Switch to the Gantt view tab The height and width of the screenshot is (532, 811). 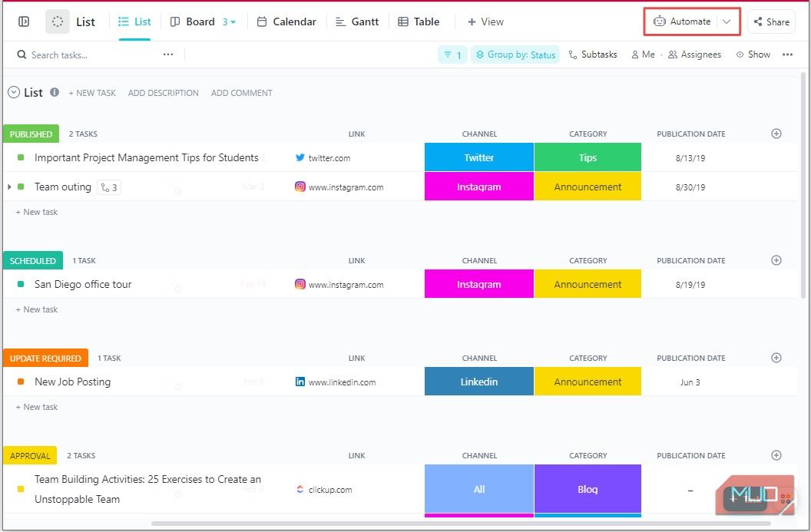pyautogui.click(x=357, y=21)
